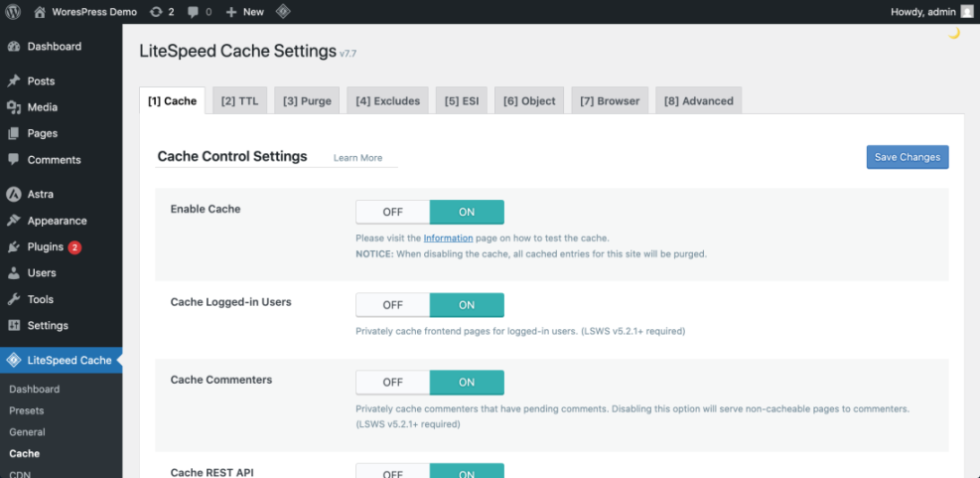The image size is (980, 478).
Task: Click the Appearance paintbrush icon
Action: 14,221
